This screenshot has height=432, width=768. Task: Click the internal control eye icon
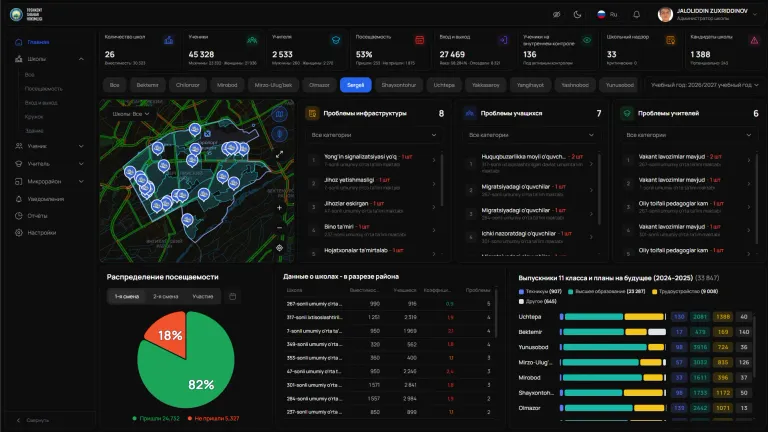point(587,40)
